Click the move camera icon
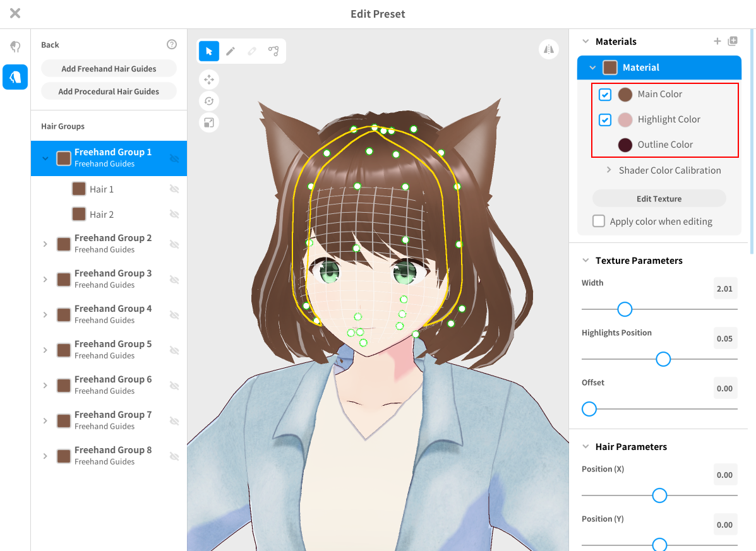 coord(209,80)
